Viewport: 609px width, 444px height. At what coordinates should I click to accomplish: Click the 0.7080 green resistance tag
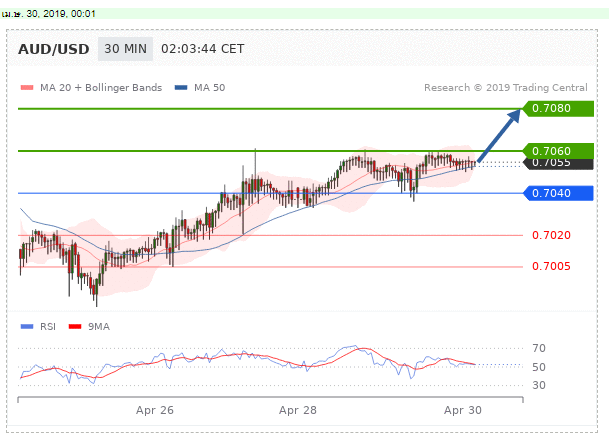coord(558,108)
